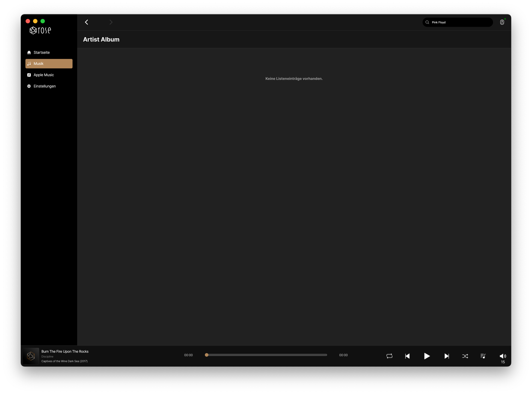The height and width of the screenshot is (394, 532).
Task: Click the volume speaker icon
Action: (x=503, y=356)
